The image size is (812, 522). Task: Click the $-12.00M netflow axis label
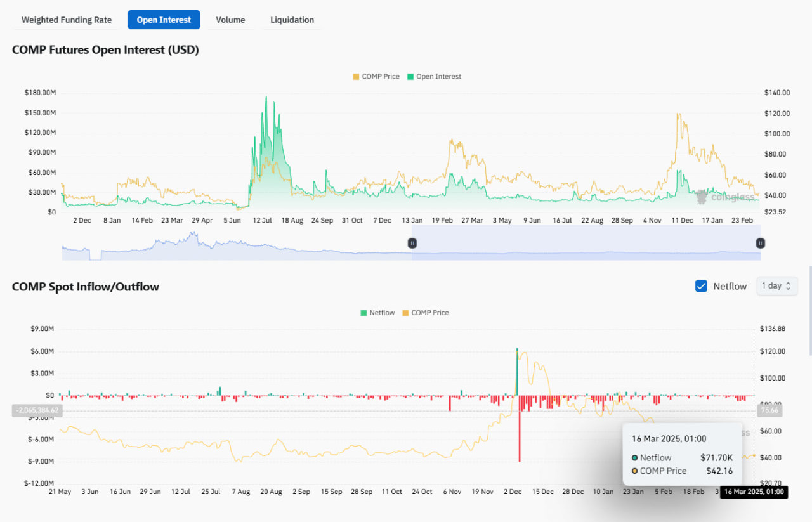(40, 483)
